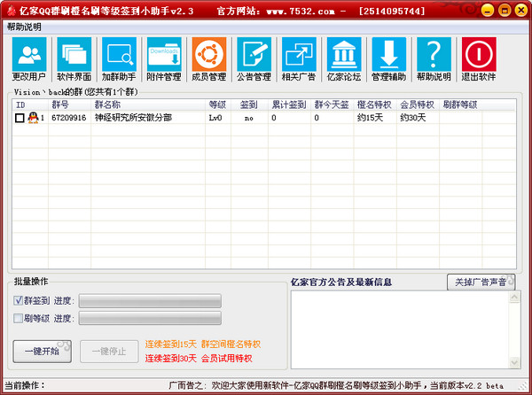Viewport: 532px width, 395px height.
Task: Click the 一键开始 start button
Action: point(43,352)
